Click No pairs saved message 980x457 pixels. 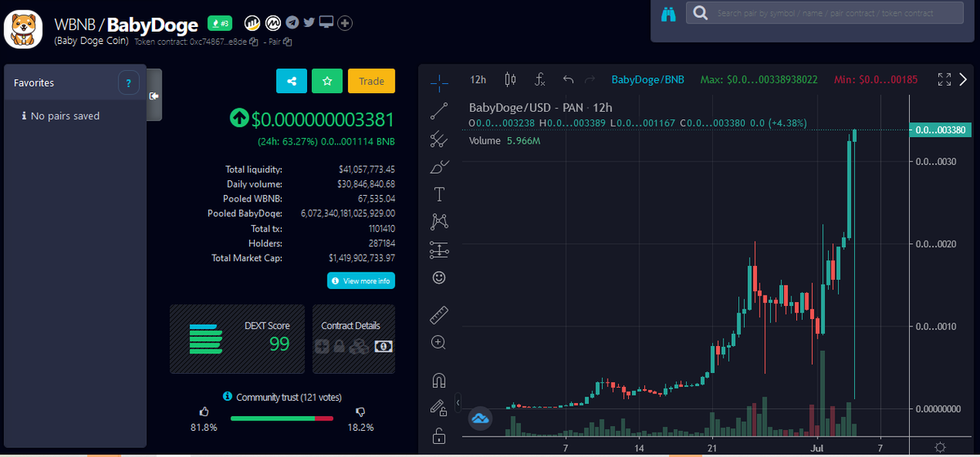pyautogui.click(x=60, y=116)
